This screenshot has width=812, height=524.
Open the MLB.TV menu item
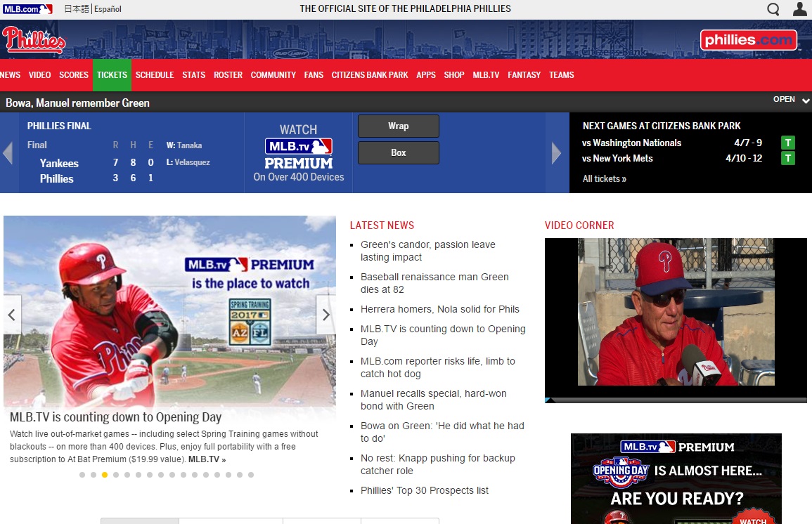point(486,75)
